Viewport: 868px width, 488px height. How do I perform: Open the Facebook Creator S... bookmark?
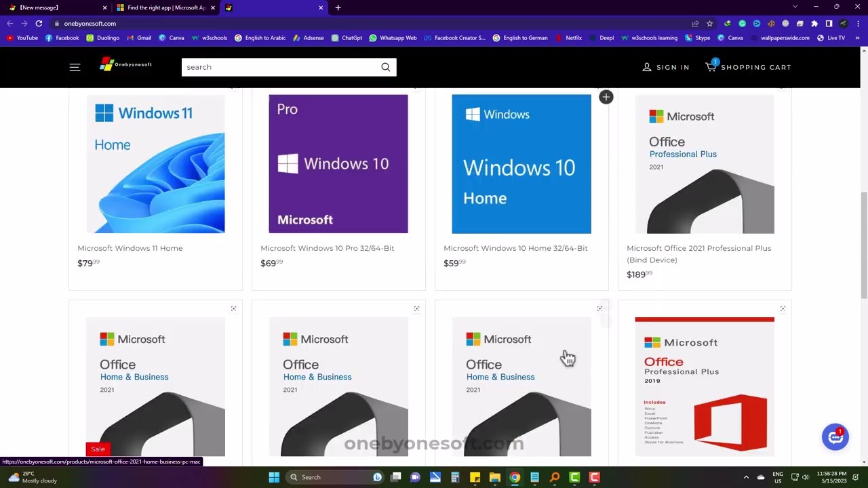(454, 38)
